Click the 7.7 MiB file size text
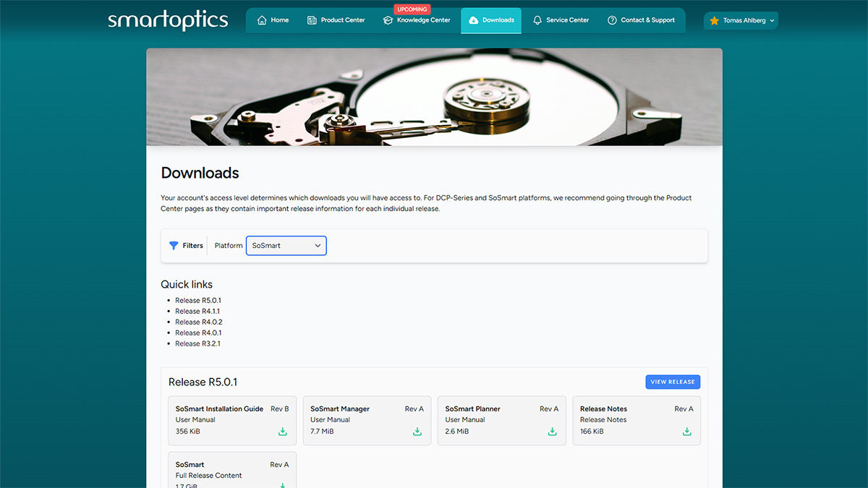This screenshot has width=868, height=488. click(322, 431)
